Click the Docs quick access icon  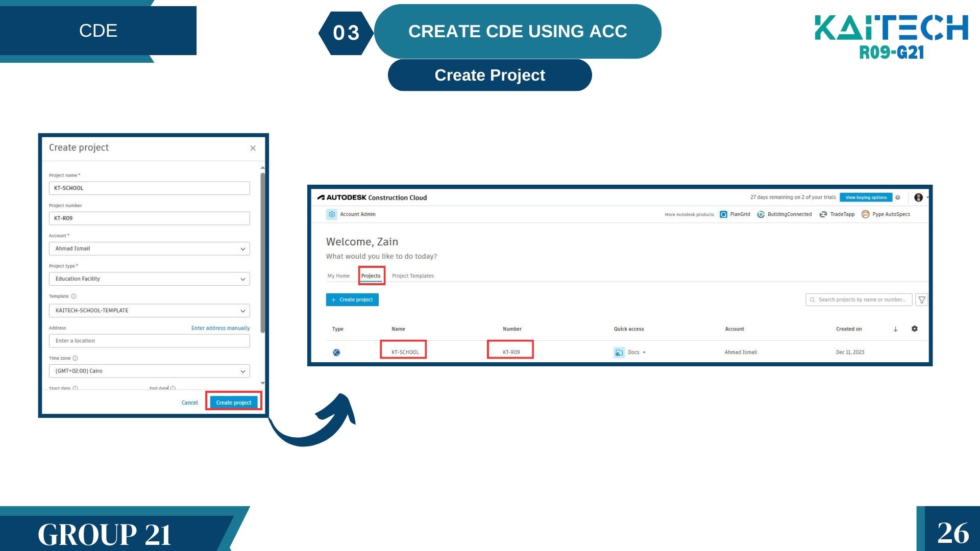click(619, 353)
